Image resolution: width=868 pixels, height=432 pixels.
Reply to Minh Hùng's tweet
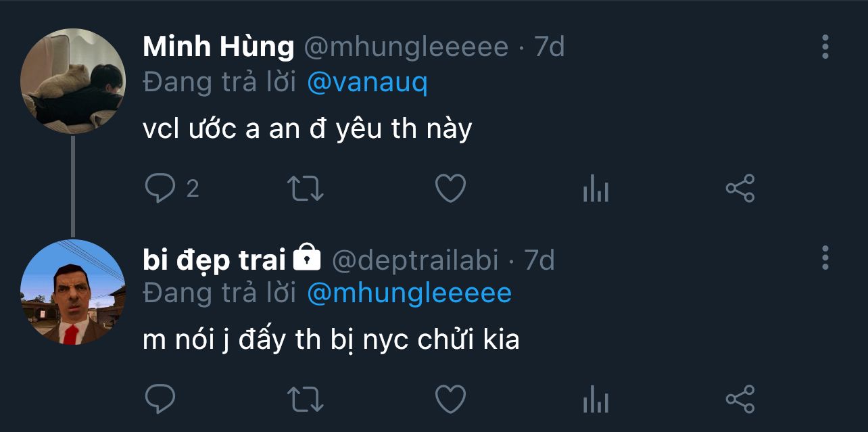pyautogui.click(x=160, y=189)
